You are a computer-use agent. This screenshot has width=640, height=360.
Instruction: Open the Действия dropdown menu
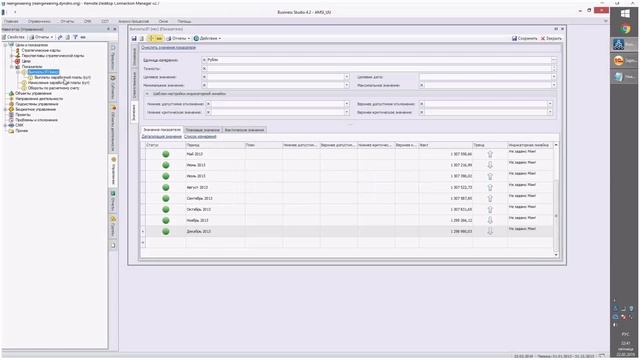click(207, 38)
